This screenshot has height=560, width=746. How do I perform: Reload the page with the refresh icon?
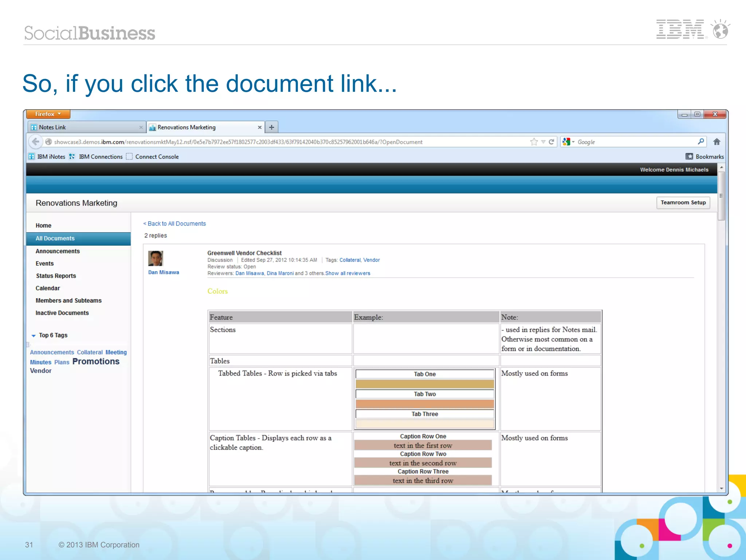(x=551, y=142)
